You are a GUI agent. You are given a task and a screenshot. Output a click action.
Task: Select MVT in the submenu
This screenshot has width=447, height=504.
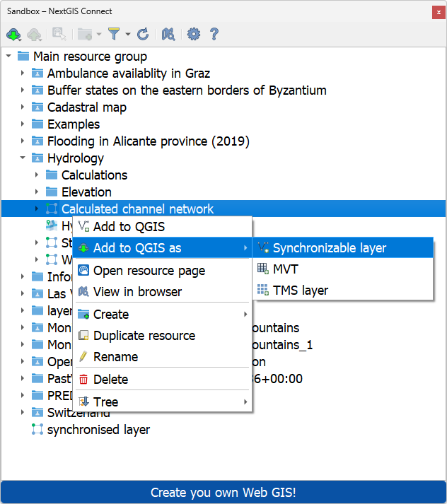coord(343,269)
